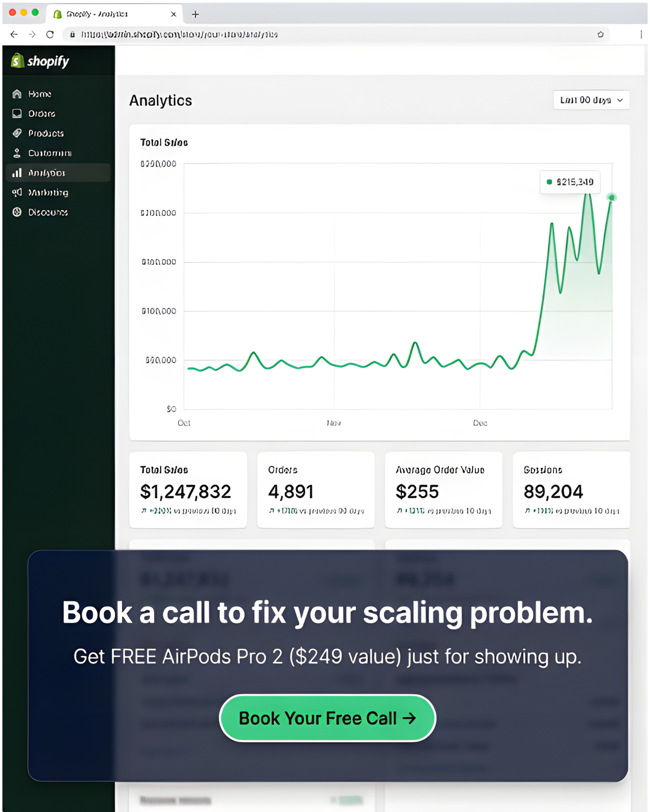Select Products label in sidebar menu
Image resolution: width=650 pixels, height=812 pixels.
(46, 133)
